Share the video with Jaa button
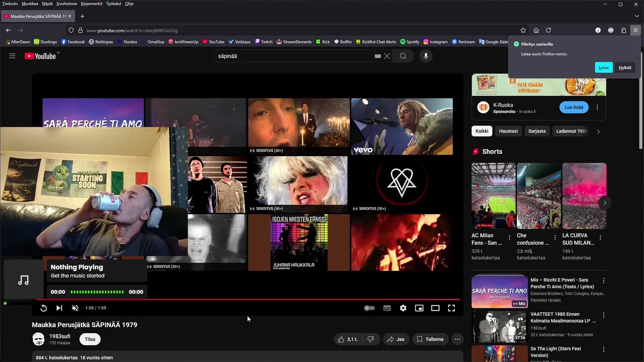The image size is (644, 362). (395, 339)
